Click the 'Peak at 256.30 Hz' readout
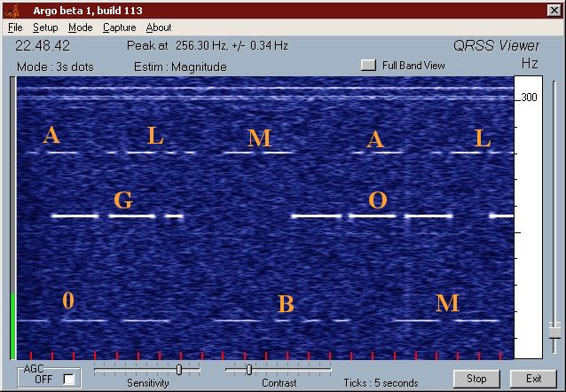This screenshot has width=566, height=392. (x=208, y=45)
